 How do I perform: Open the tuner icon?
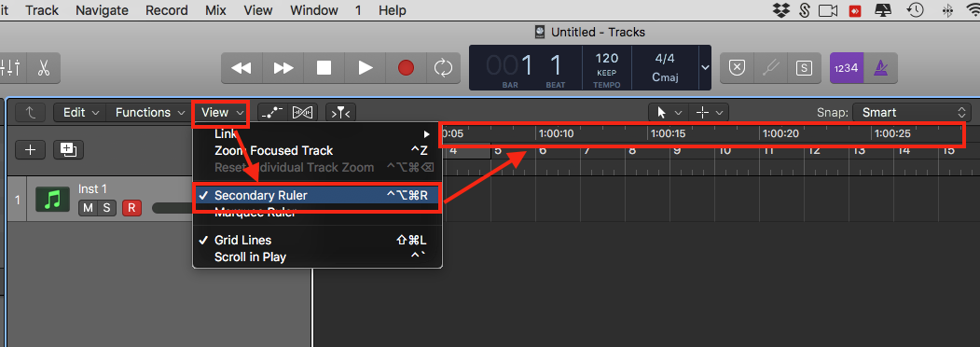click(770, 67)
